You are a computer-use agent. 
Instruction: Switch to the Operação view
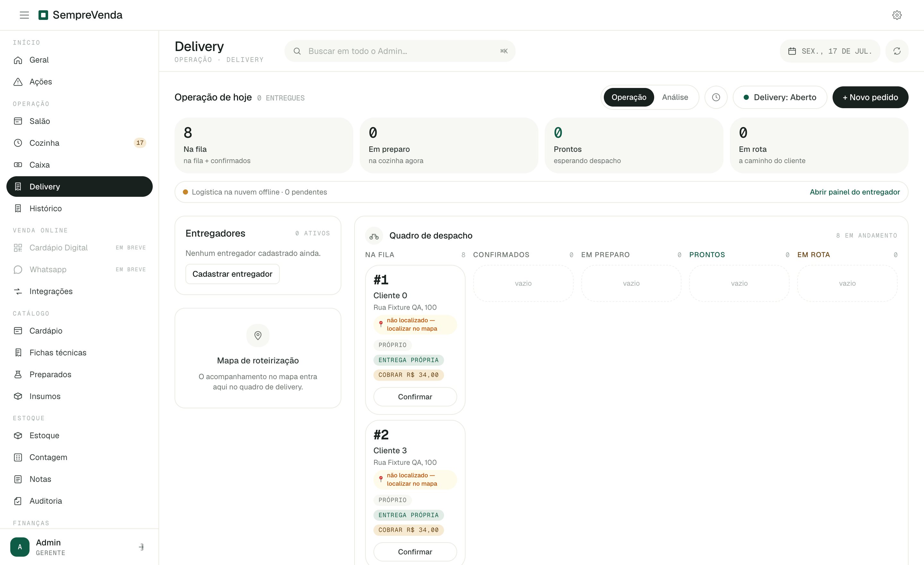tap(629, 97)
